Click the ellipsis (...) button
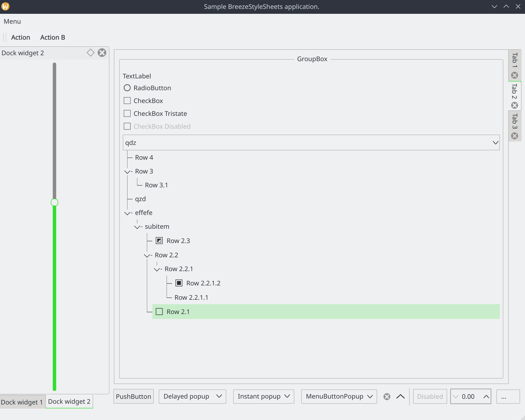 (x=508, y=397)
